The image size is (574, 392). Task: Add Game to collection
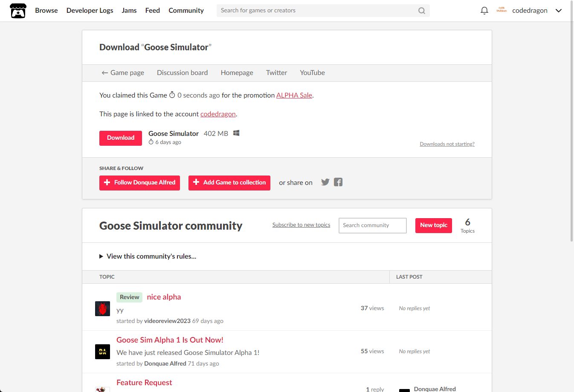pyautogui.click(x=229, y=183)
